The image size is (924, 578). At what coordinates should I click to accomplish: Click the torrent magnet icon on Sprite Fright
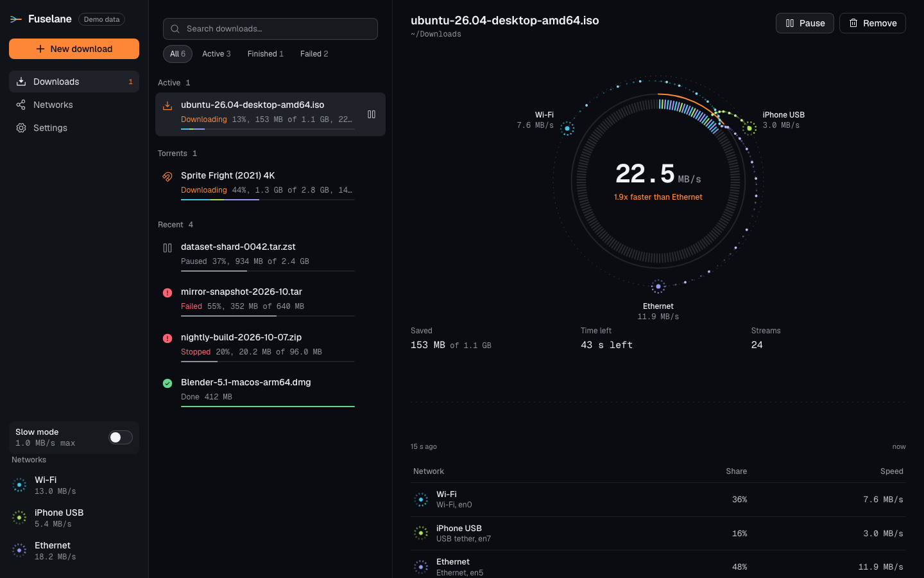point(167,177)
